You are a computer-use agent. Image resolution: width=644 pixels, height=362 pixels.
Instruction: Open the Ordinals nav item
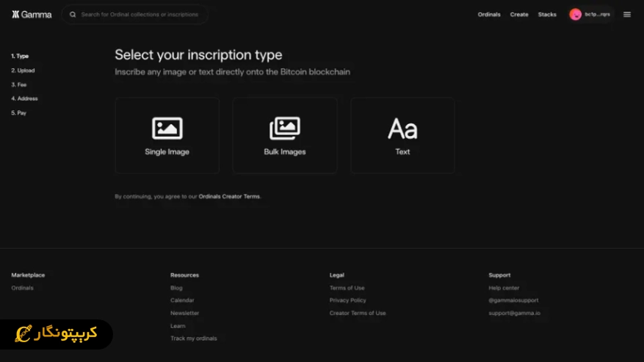[489, 15]
